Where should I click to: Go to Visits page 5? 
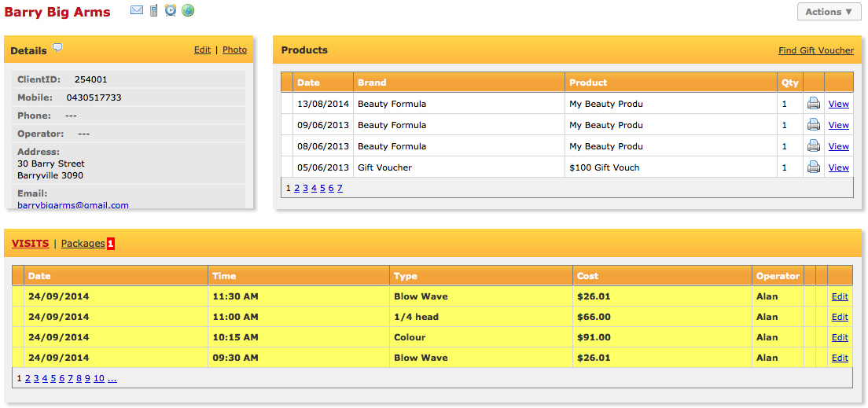point(53,379)
